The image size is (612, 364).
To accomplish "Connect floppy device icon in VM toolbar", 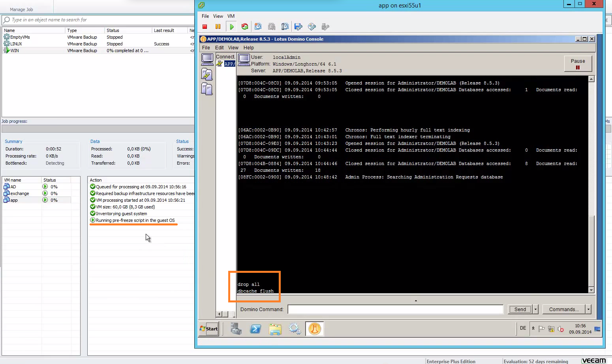I will click(298, 27).
